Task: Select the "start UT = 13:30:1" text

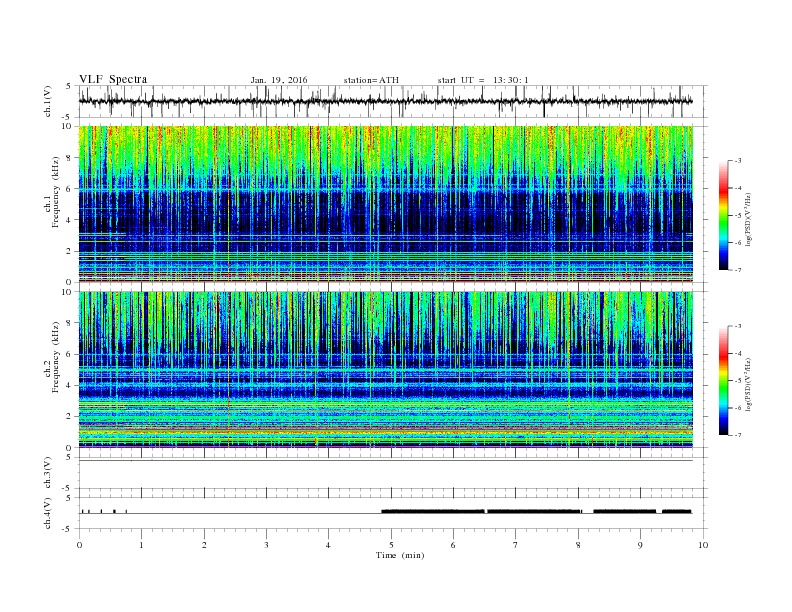Action: (x=483, y=80)
